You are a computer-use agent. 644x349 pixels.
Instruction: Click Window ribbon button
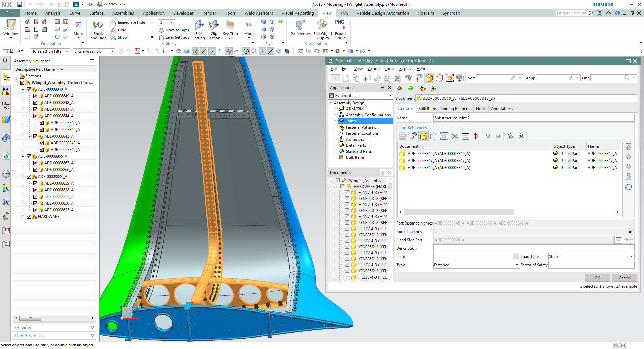(x=11, y=29)
